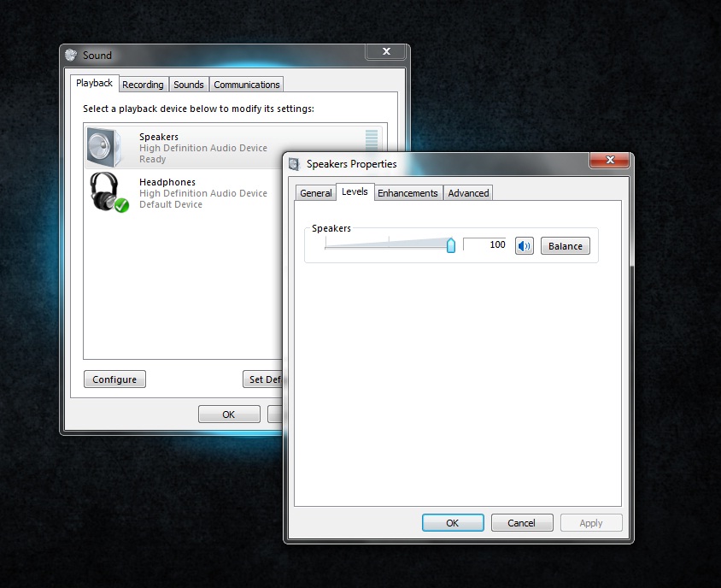Click the Sound window title bar icon
The width and height of the screenshot is (721, 588).
click(71, 56)
